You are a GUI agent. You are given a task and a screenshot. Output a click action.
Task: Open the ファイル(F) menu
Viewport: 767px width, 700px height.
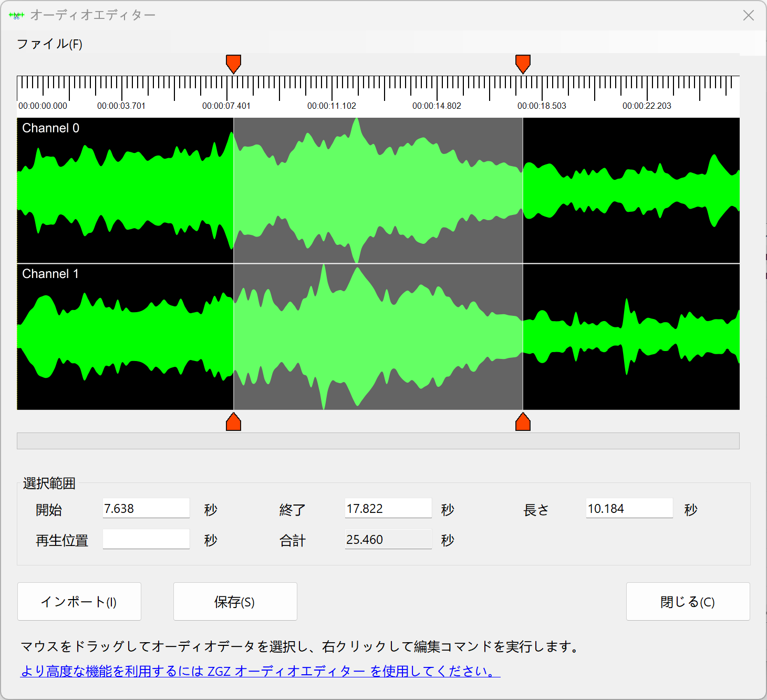click(x=49, y=44)
